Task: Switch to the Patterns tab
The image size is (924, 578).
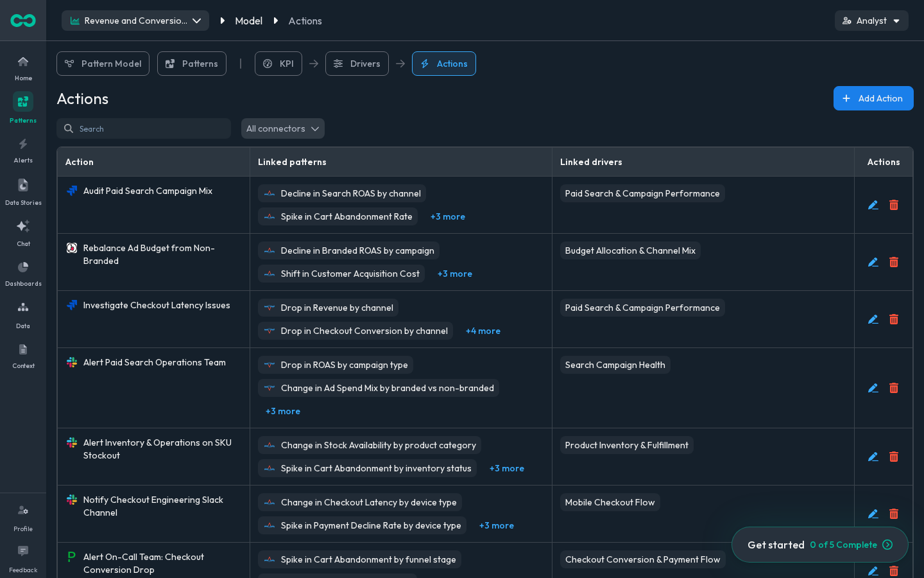Action: pos(192,64)
